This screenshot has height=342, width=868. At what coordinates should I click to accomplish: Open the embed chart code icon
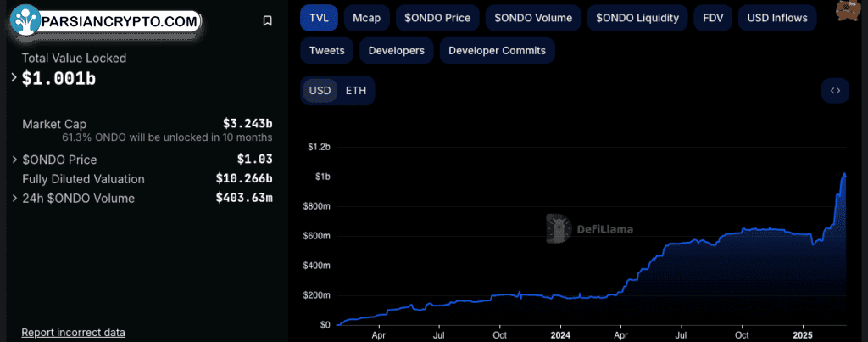[835, 90]
